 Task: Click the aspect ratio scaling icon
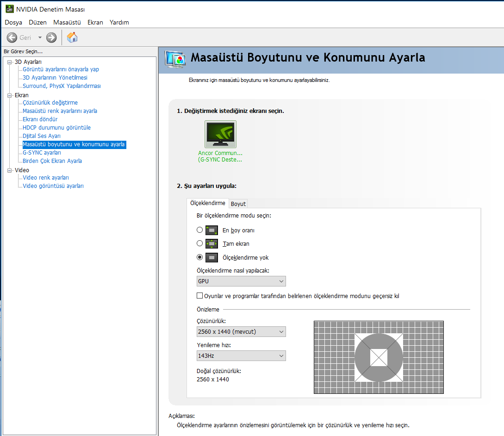[212, 230]
